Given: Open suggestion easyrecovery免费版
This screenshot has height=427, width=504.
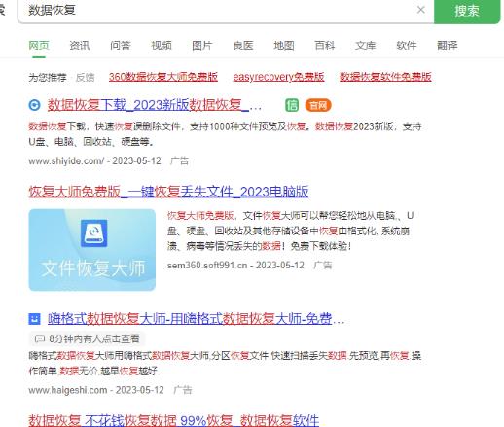Looking at the screenshot, I should pos(278,77).
